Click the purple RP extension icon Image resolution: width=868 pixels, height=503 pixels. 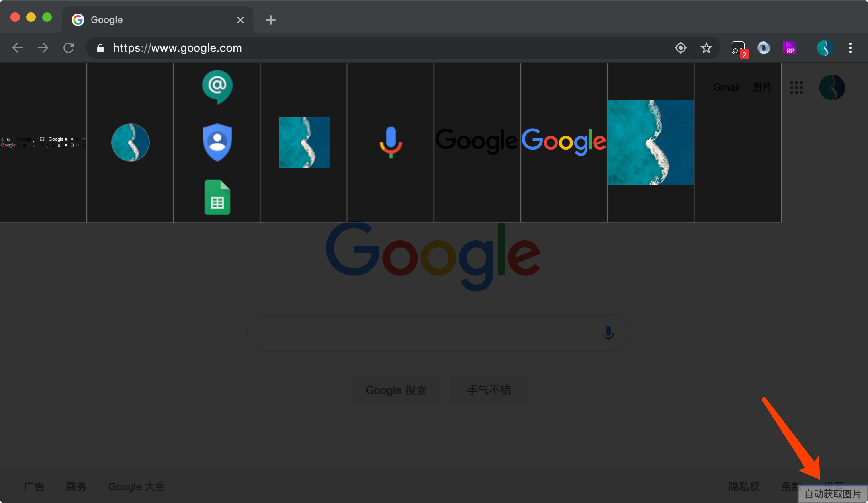tap(789, 48)
